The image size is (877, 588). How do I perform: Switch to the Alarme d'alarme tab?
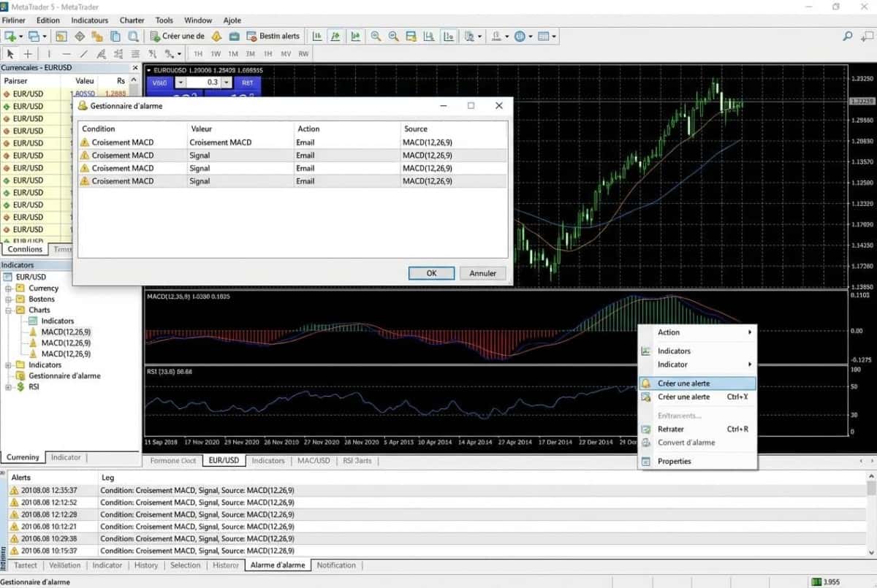point(278,565)
